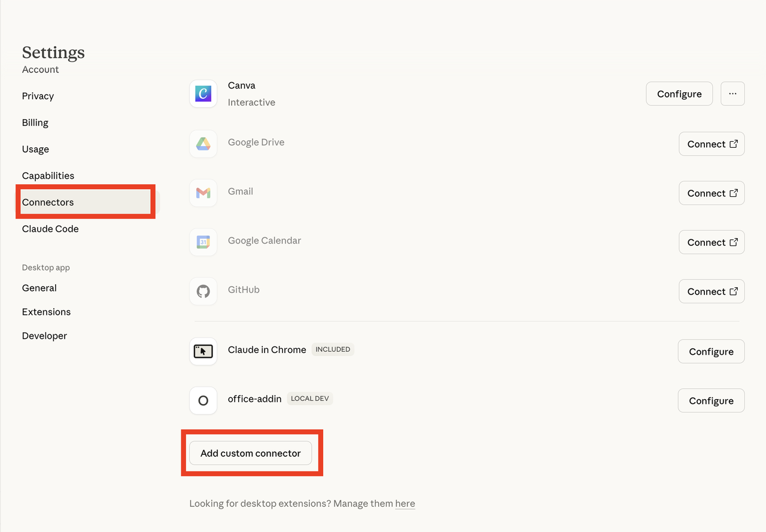Viewport: 766px width, 532px height.
Task: Click the office-addin connector icon
Action: (x=203, y=400)
